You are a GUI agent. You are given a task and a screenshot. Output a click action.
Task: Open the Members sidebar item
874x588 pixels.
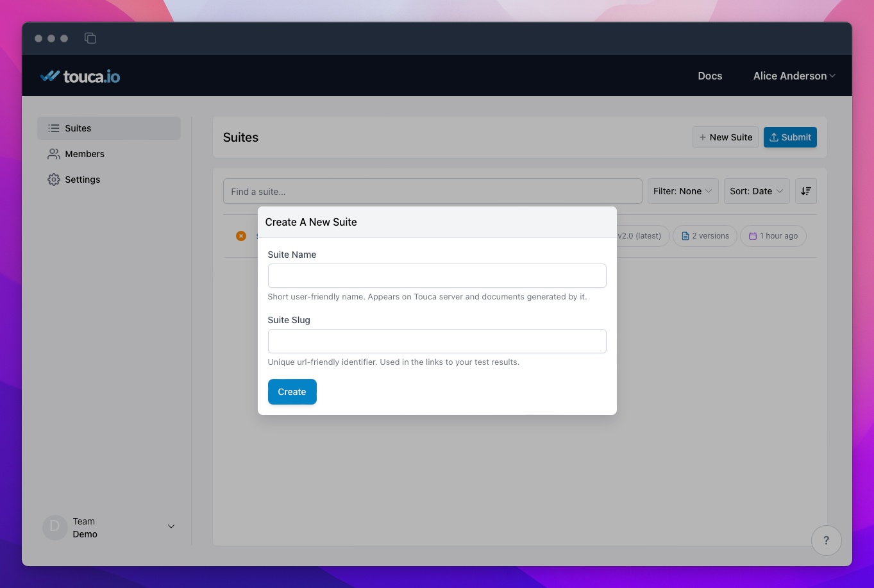tap(109, 154)
